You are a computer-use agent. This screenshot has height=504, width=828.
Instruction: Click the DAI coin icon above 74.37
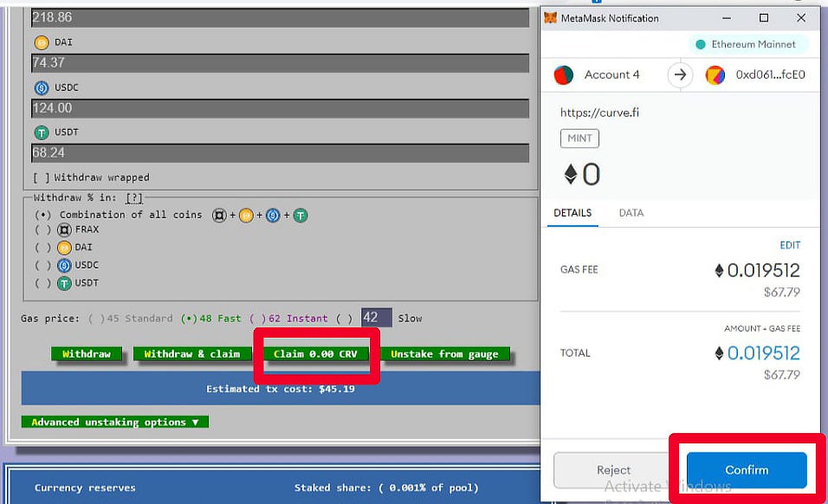(42, 42)
